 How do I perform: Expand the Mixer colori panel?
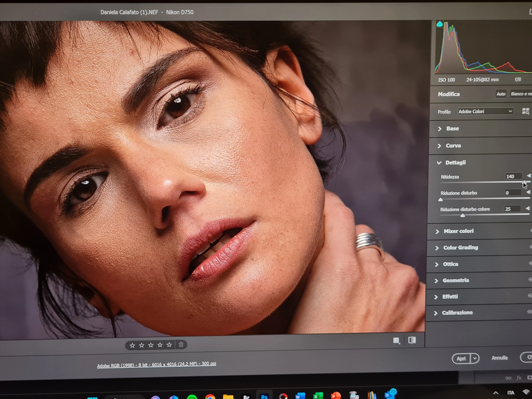coord(458,231)
